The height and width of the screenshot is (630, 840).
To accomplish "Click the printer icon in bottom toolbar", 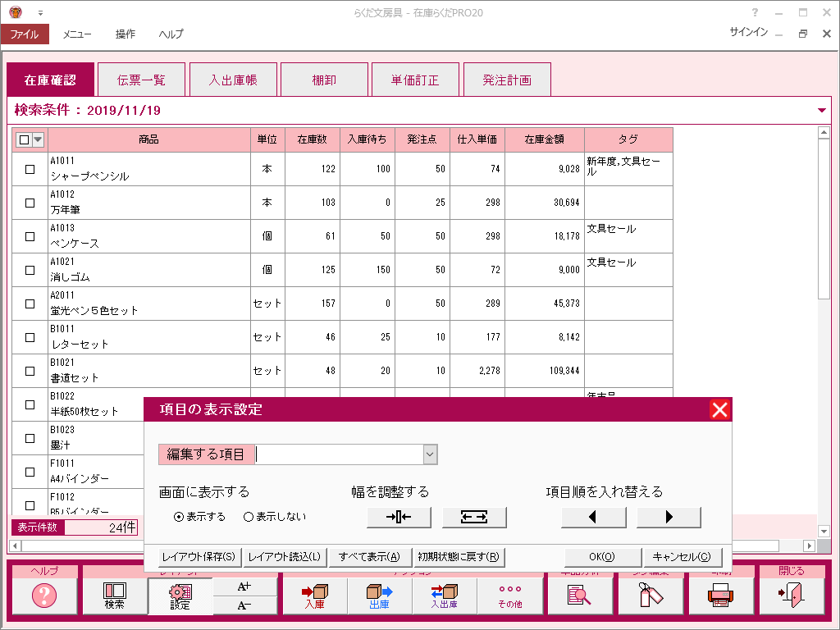I will tap(721, 596).
